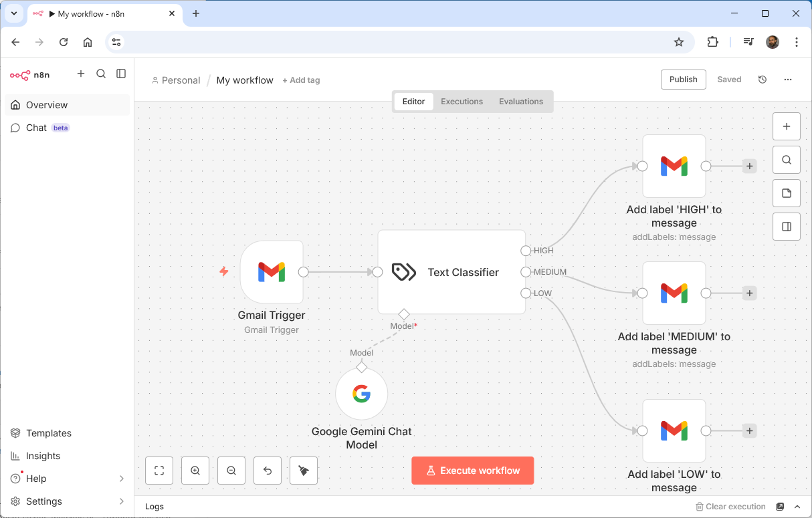Screen dimensions: 812x518
Task: Publish the workflow
Action: [x=683, y=80]
